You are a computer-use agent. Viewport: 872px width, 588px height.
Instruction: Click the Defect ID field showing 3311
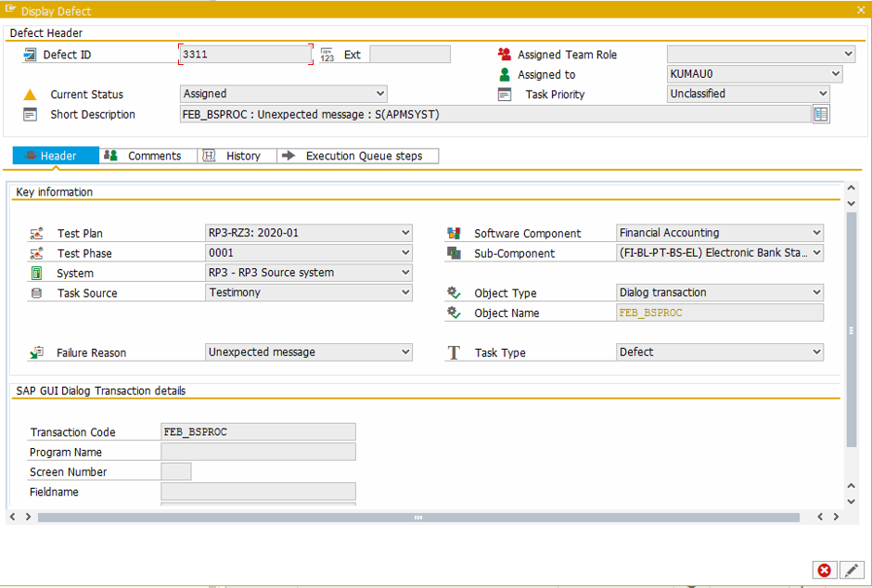(x=245, y=54)
